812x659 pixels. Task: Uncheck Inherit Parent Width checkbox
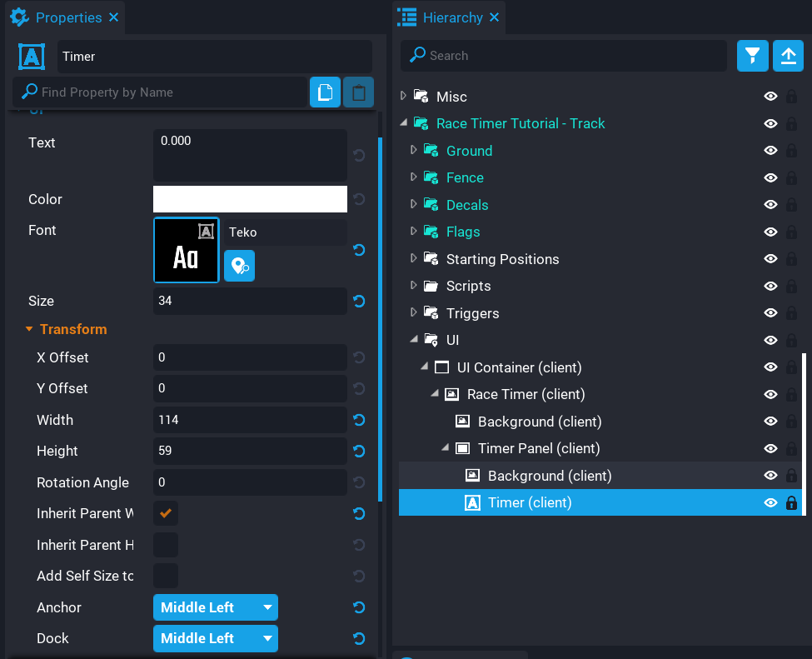pyautogui.click(x=166, y=513)
